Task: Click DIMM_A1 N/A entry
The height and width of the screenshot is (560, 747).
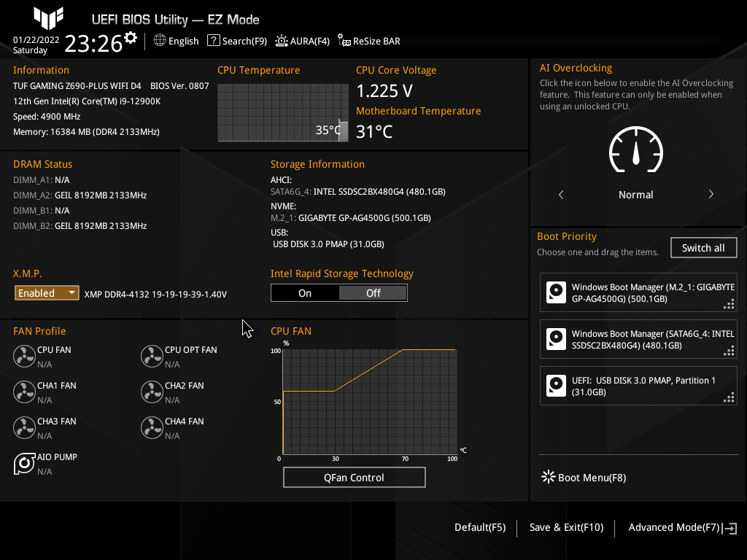Action: 42,180
